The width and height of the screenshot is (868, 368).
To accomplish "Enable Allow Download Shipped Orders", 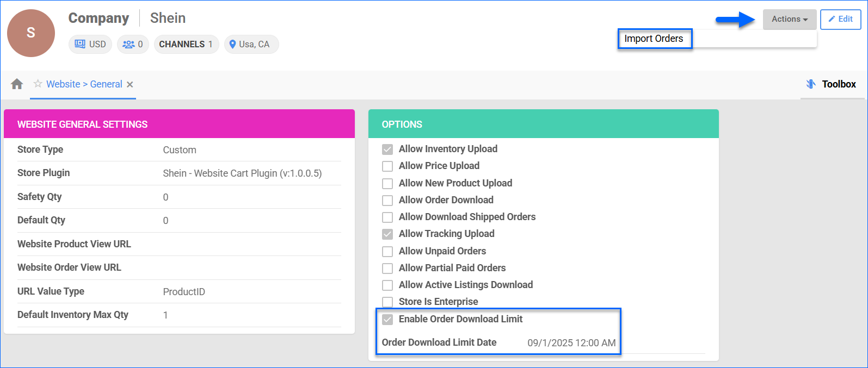I will pyautogui.click(x=387, y=217).
